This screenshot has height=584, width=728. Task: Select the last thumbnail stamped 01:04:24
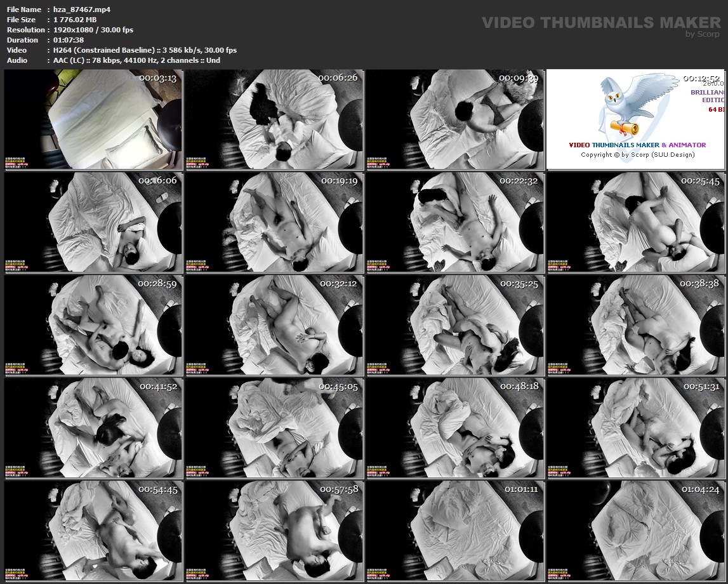(x=635, y=531)
